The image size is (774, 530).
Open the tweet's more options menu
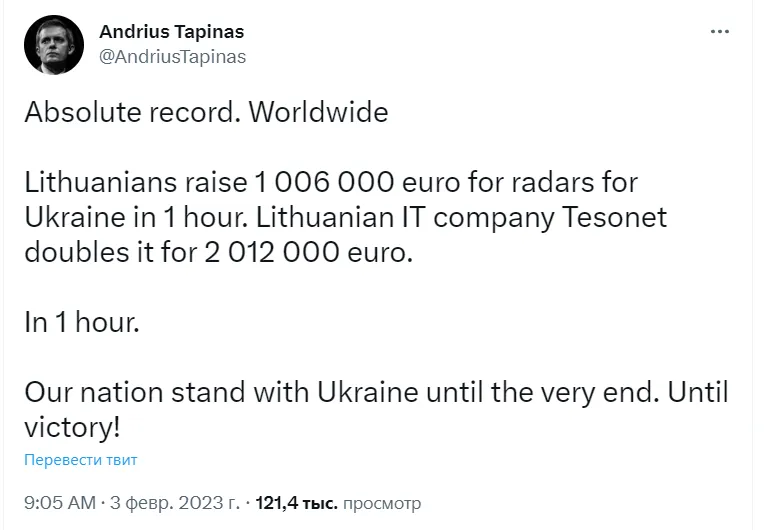[x=720, y=32]
